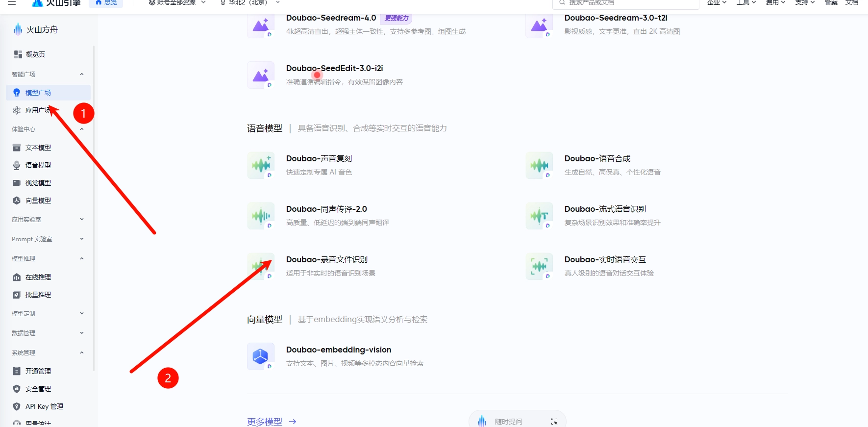The width and height of the screenshot is (868, 427).
Task: Open the Doubao-声音复刻 model icon
Action: point(261,165)
